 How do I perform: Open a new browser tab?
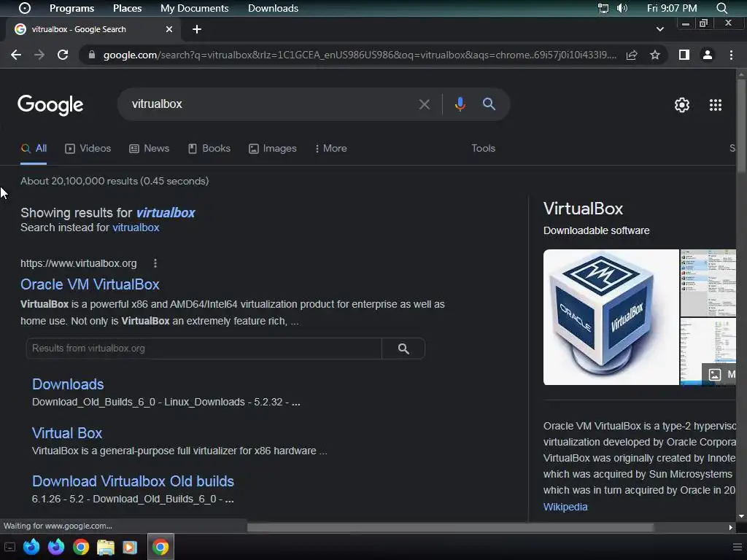coord(197,29)
